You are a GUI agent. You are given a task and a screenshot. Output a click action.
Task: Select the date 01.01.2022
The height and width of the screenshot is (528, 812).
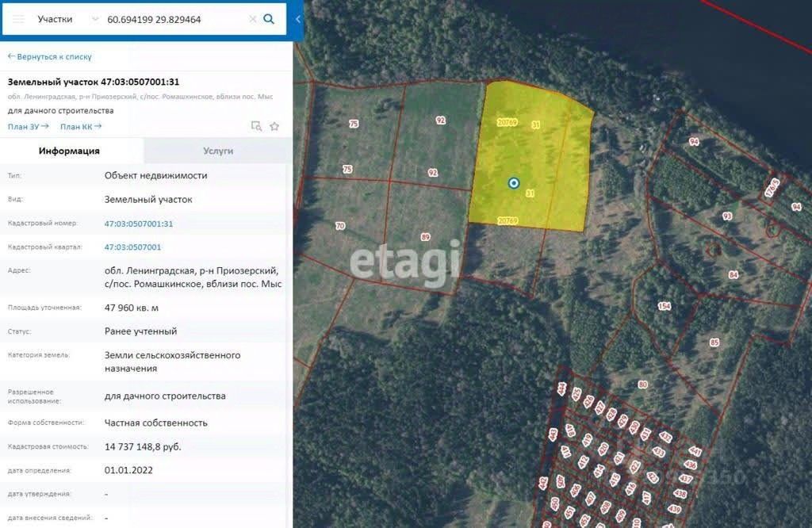(128, 470)
